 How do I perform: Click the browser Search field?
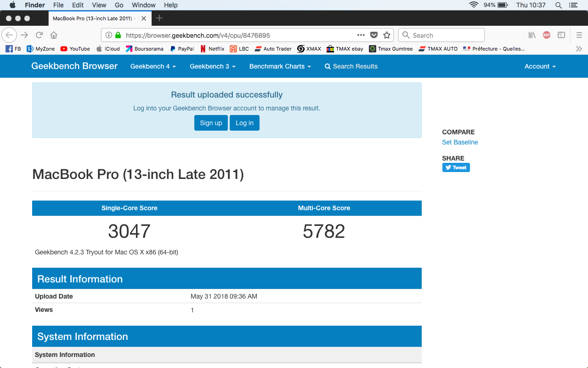441,35
